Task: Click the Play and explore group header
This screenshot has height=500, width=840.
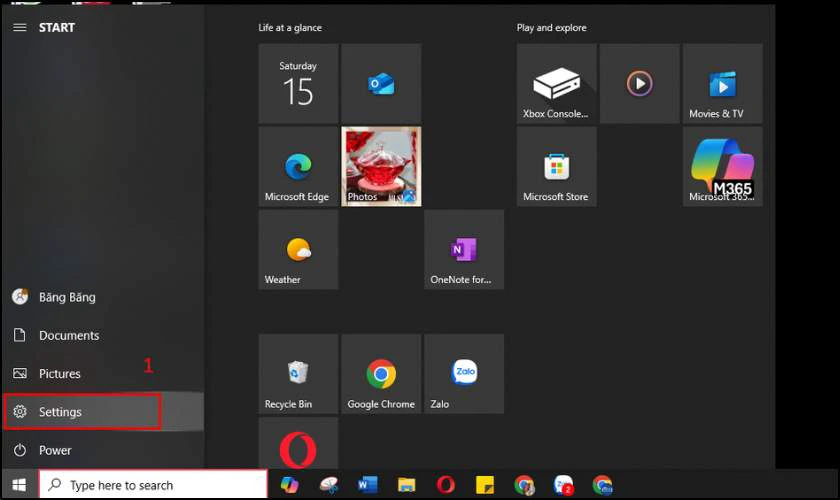Action: point(551,27)
